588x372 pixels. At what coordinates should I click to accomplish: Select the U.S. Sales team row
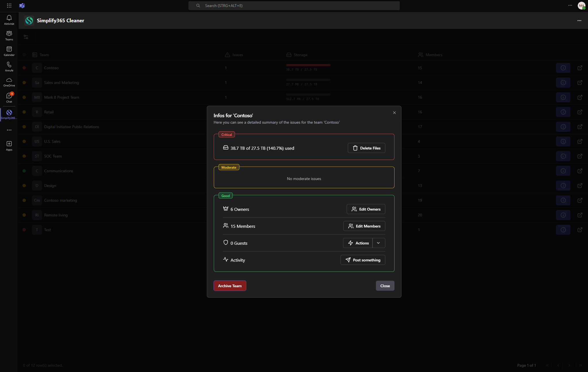click(x=303, y=141)
